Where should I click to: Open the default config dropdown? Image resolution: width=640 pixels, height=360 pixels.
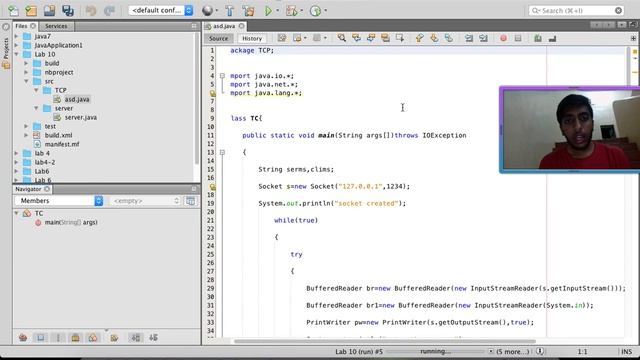click(x=161, y=11)
